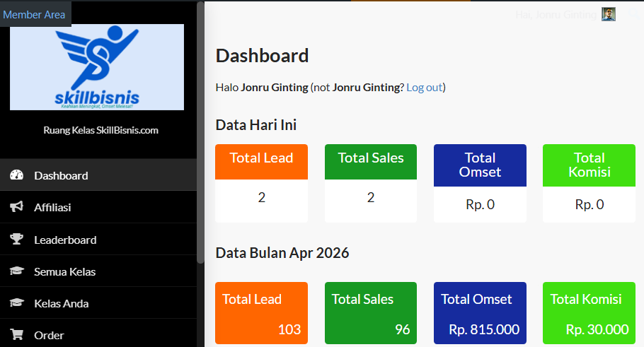The width and height of the screenshot is (644, 347).
Task: Open the Affiliasi menu item
Action: 52,207
